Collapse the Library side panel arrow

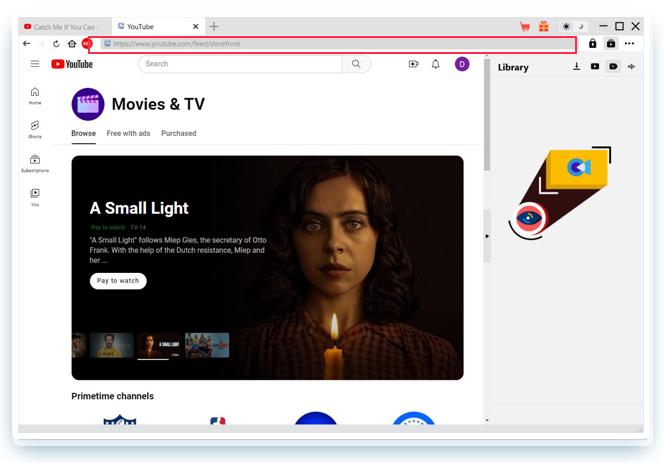[487, 236]
